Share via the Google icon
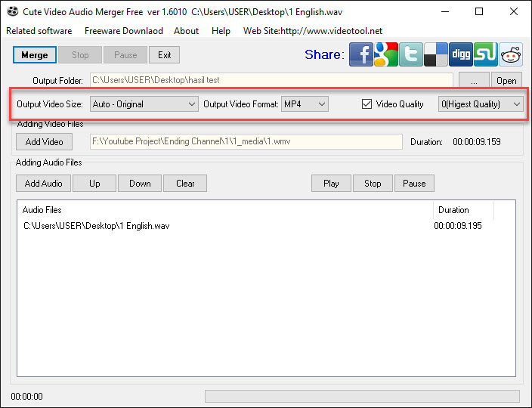 (x=385, y=54)
